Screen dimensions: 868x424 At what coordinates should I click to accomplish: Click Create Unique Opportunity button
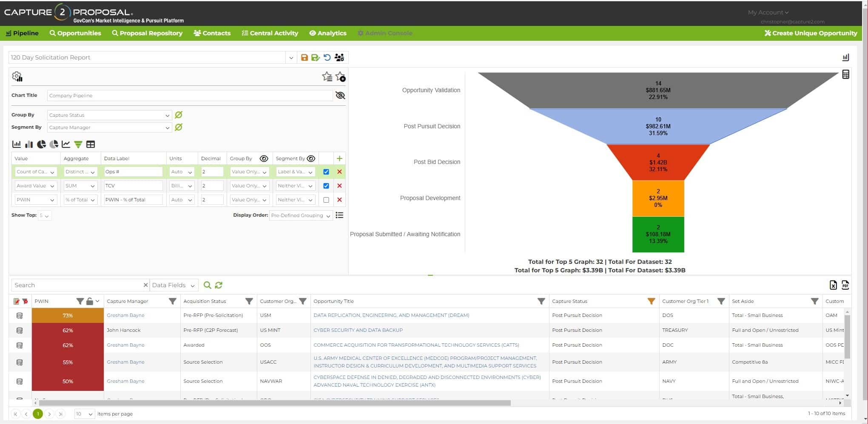pyautogui.click(x=810, y=33)
